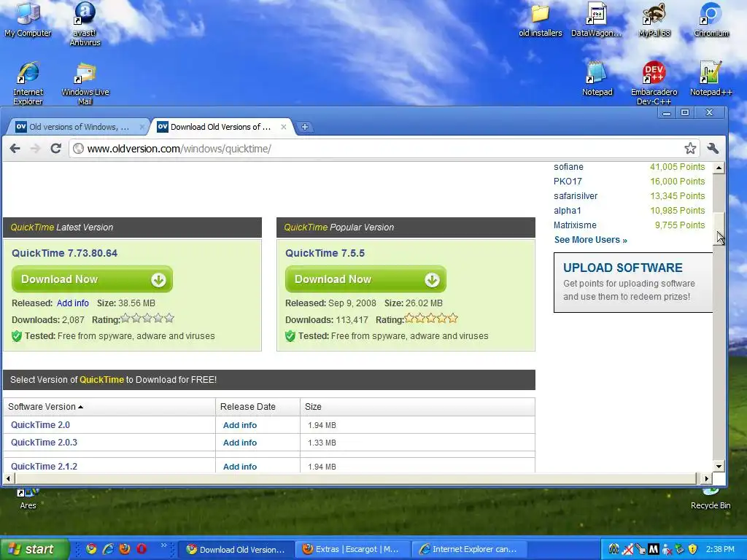Switch to Download Old Version taskbar window
This screenshot has width=747, height=560.
pyautogui.click(x=236, y=549)
